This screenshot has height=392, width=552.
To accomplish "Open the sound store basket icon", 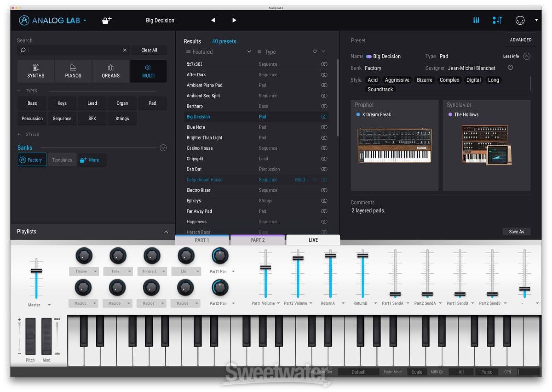I will point(107,21).
